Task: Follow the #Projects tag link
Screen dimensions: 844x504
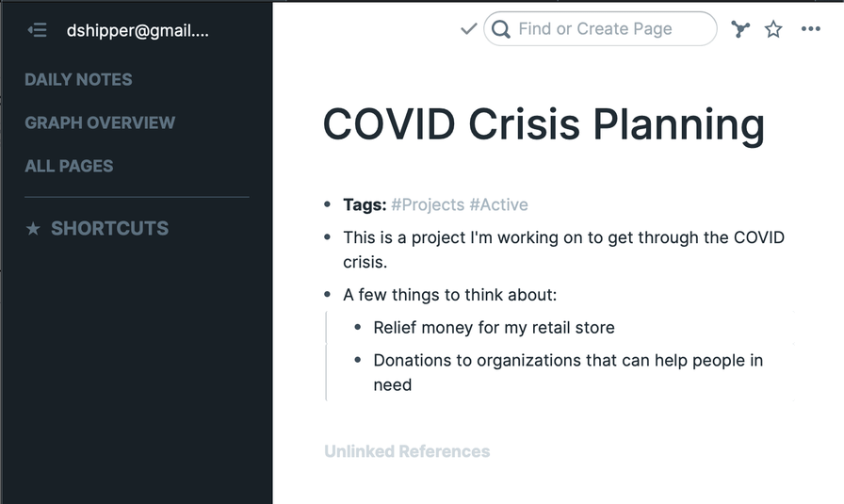Action: [428, 204]
